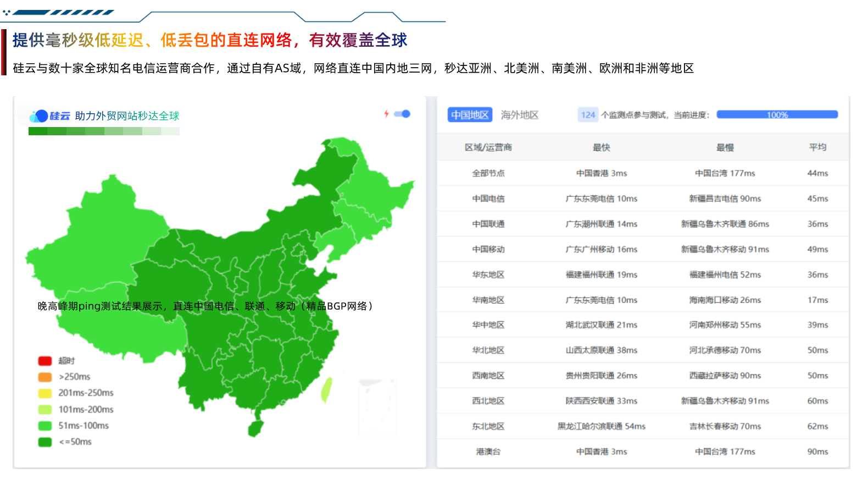Click 山西太原联通 38ms cell
The width and height of the screenshot is (868, 485).
pyautogui.click(x=601, y=350)
